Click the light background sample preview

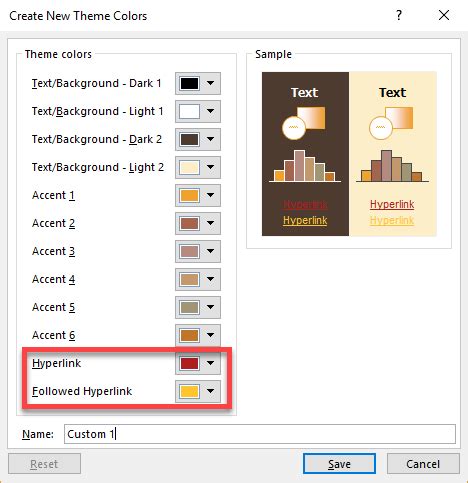[393, 154]
